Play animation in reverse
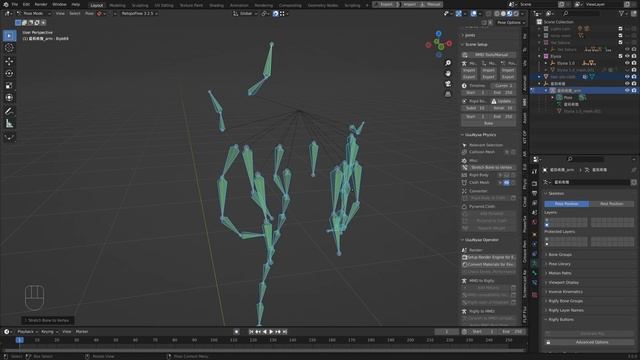Image resolution: width=640 pixels, height=360 pixels. [x=264, y=332]
